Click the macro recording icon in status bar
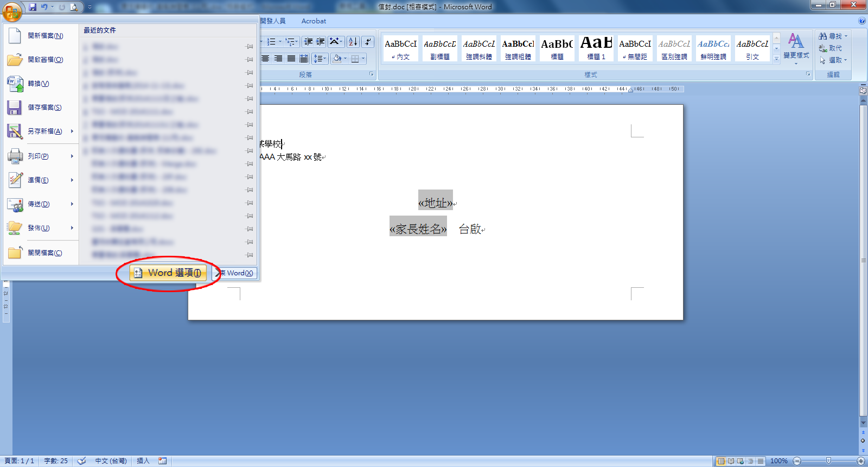 click(x=162, y=460)
